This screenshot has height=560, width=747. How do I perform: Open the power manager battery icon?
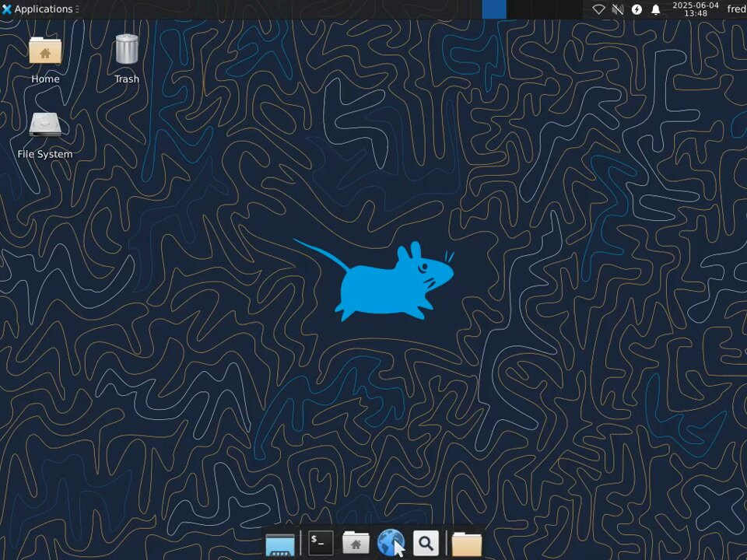coord(637,9)
